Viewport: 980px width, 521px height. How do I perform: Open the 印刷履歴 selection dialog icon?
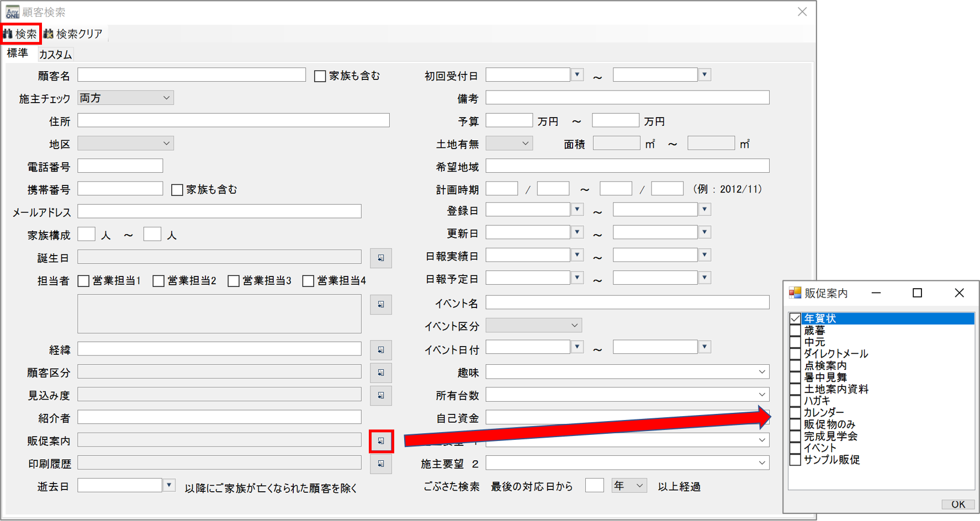pos(380,464)
